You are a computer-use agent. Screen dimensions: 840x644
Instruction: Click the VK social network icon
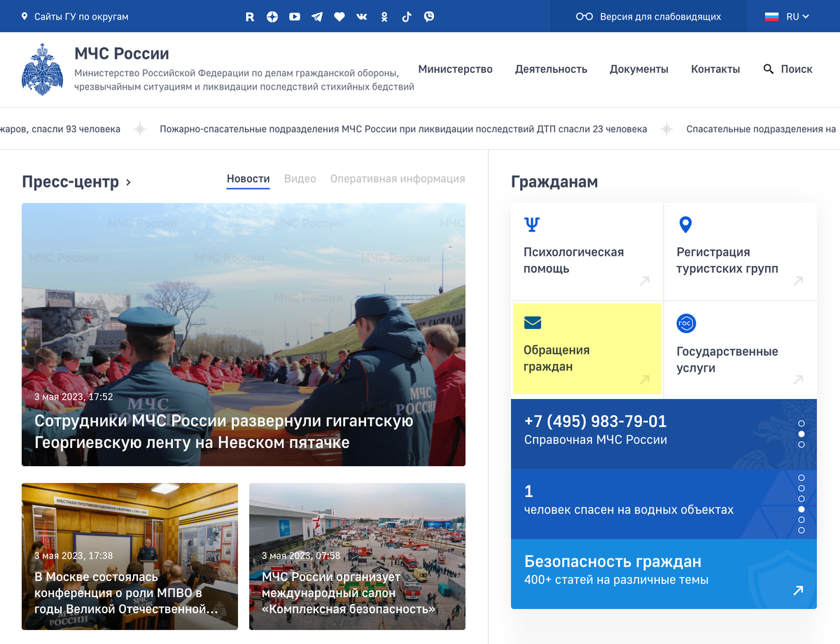(362, 17)
